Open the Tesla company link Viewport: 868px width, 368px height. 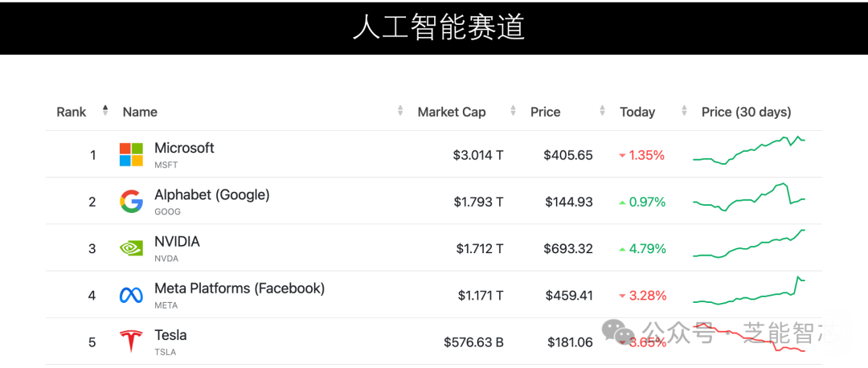pos(170,335)
